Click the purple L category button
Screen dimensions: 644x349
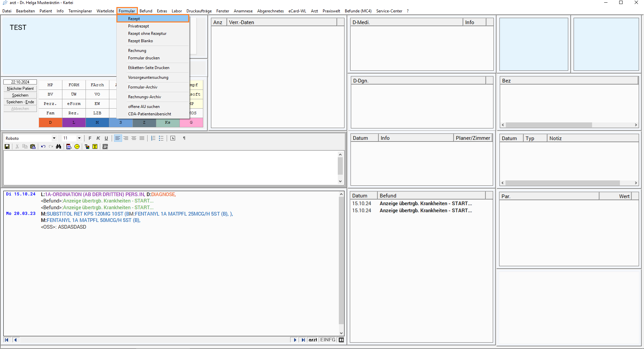(x=74, y=122)
